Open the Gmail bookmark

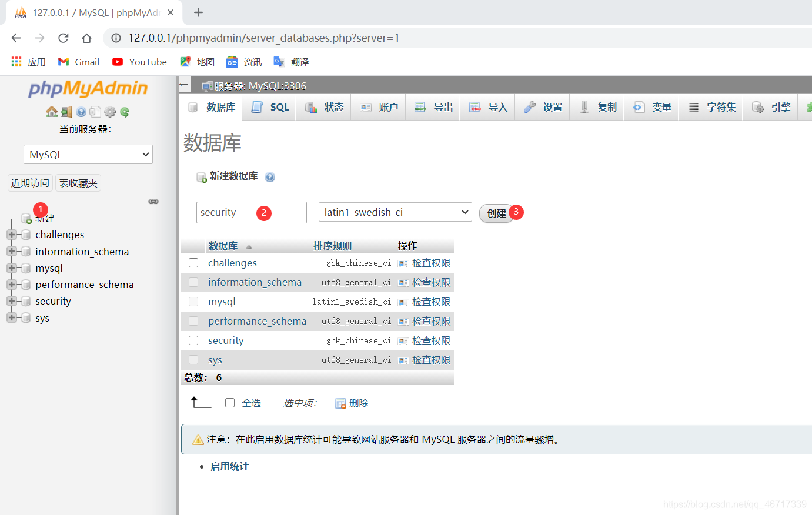click(79, 62)
